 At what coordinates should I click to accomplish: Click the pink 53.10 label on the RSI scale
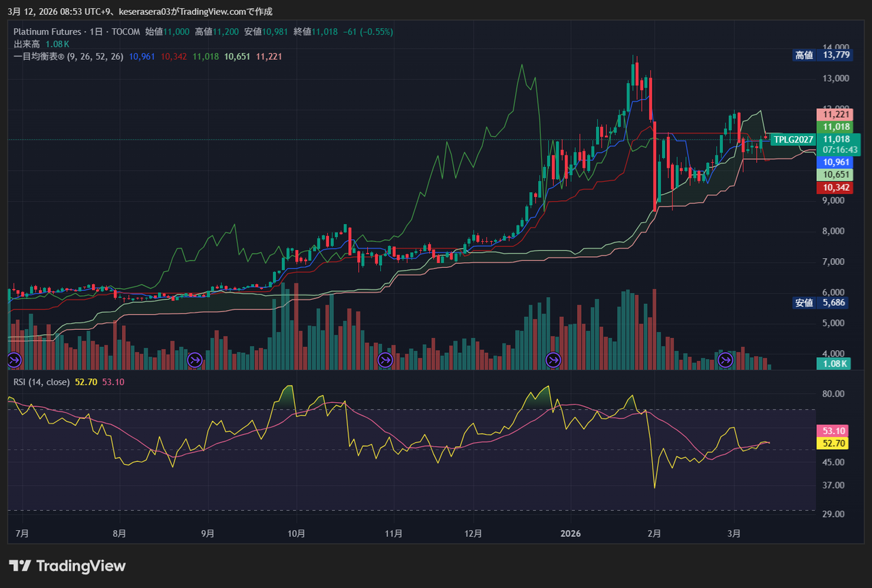point(834,431)
